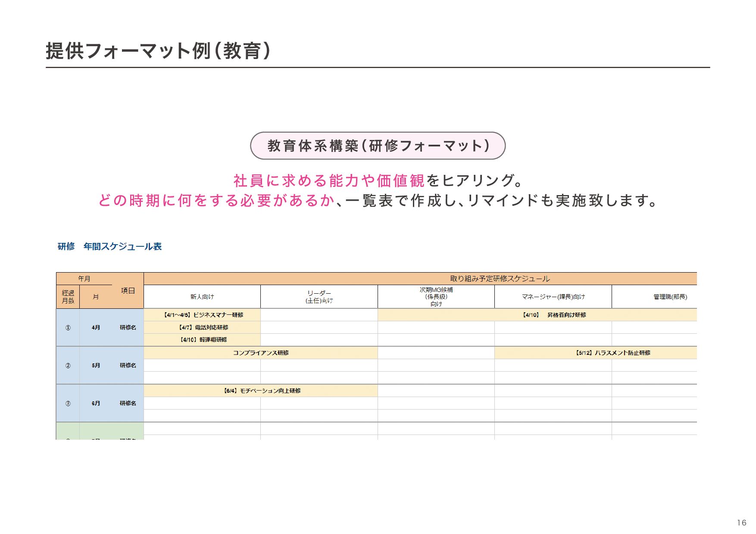Click the 【5/12】ハラスメント防止研修 cell

[x=596, y=353]
